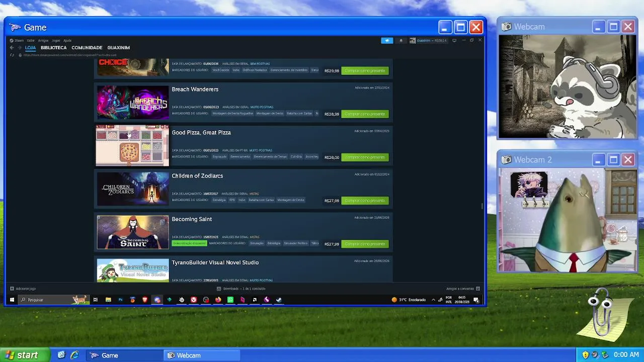Open Internet Explorer quick launch icon
This screenshot has height=362, width=644.
pos(74,355)
